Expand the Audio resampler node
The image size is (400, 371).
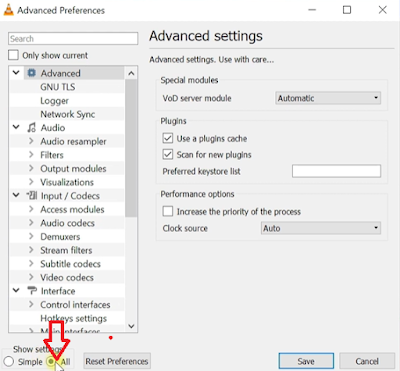(31, 141)
